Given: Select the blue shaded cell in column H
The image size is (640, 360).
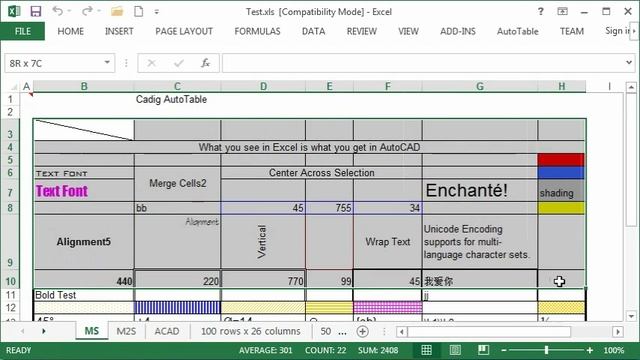Looking at the screenshot, I should point(561,173).
